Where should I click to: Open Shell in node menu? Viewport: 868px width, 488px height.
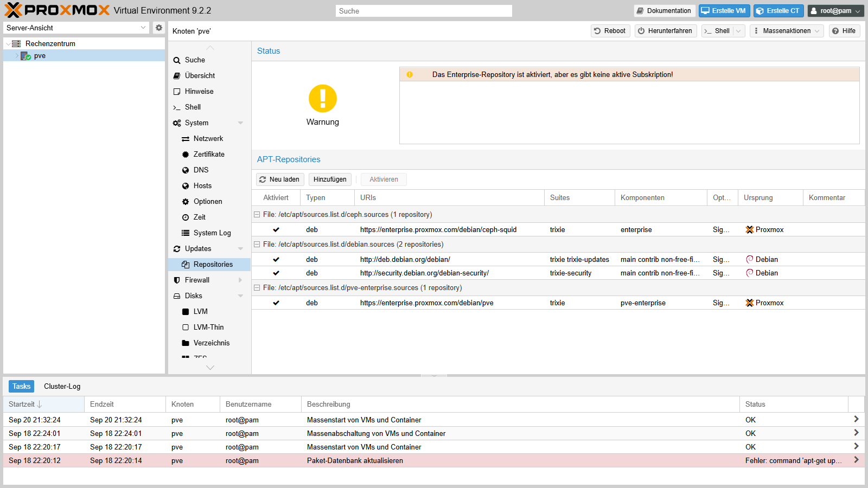point(209,107)
